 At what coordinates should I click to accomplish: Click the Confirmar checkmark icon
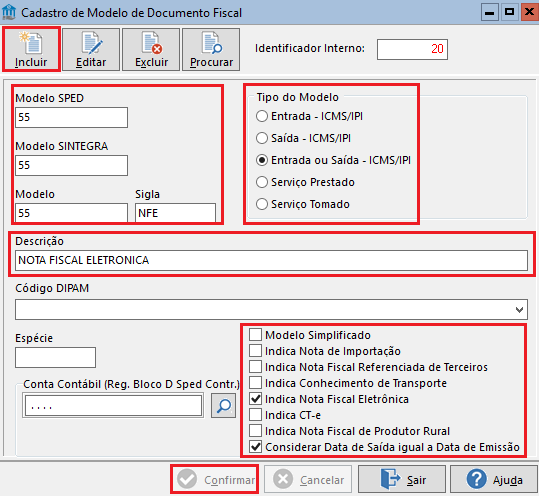187,479
